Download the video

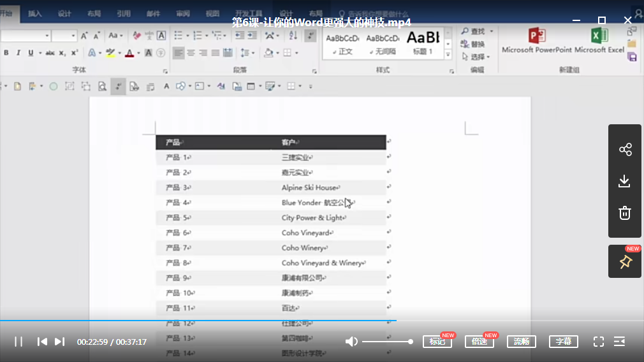(625, 181)
